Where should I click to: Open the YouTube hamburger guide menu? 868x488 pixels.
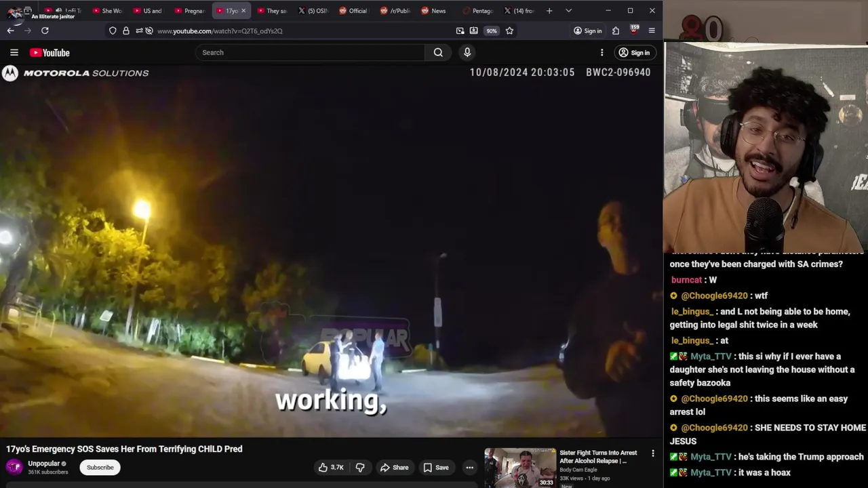point(14,52)
